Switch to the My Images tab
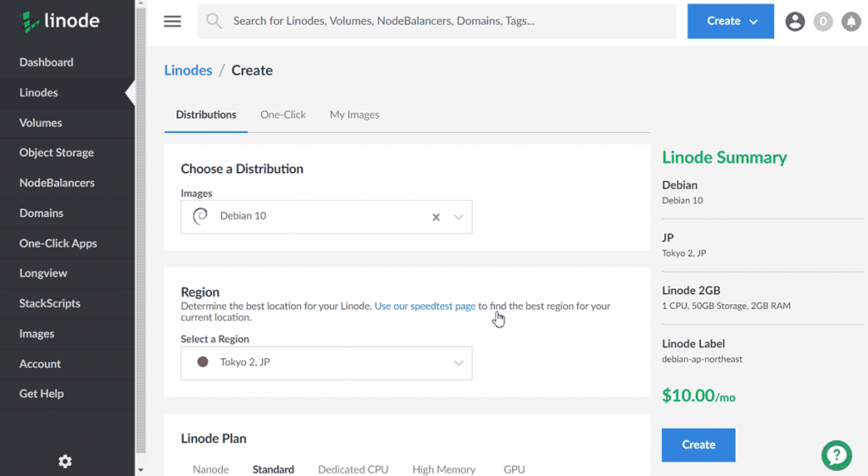The image size is (868, 476). [x=354, y=114]
